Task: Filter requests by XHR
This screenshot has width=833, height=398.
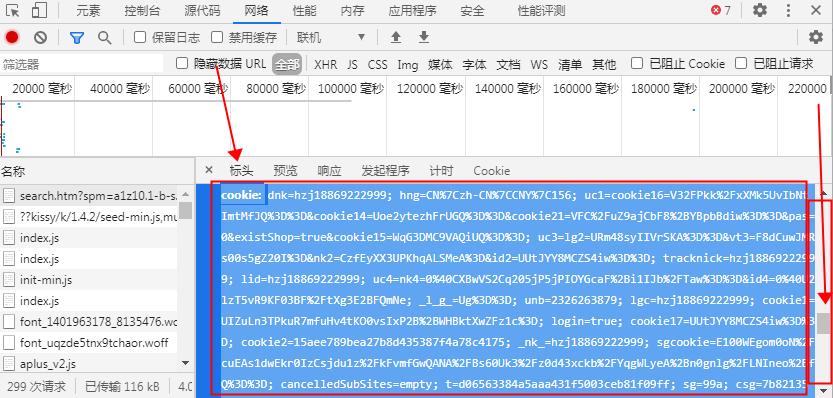Action: coord(326,65)
